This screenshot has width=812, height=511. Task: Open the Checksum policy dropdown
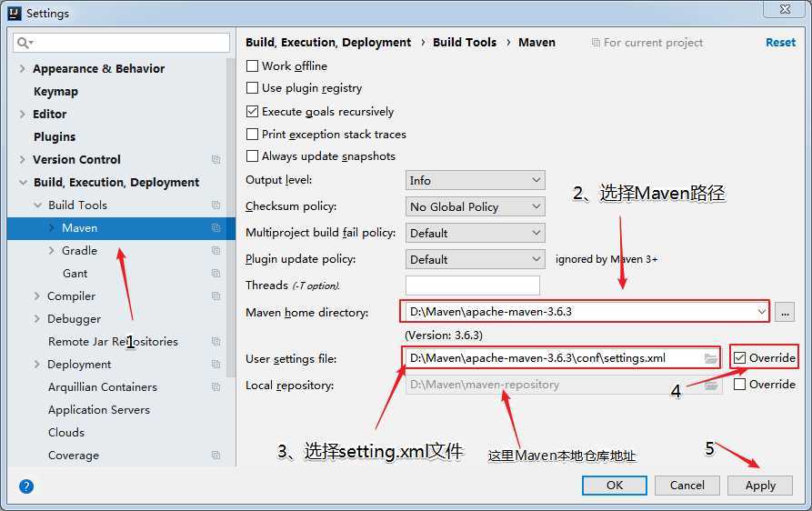(x=475, y=206)
